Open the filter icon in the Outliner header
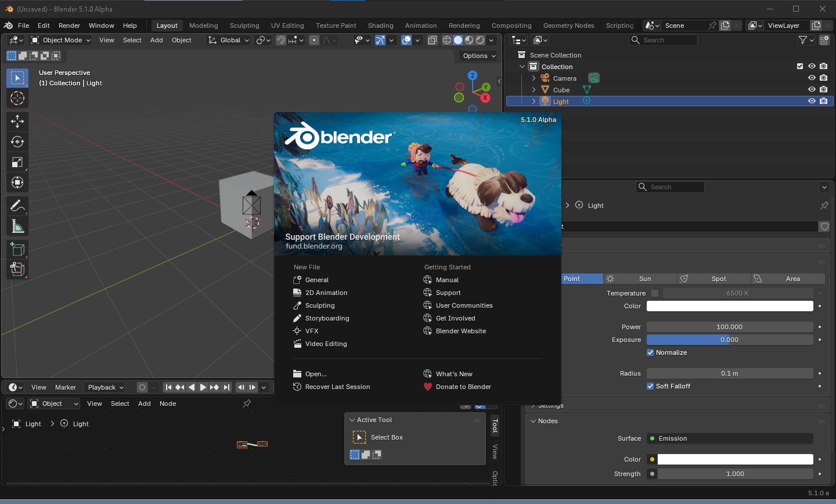Viewport: 836px width, 504px height. coord(803,40)
